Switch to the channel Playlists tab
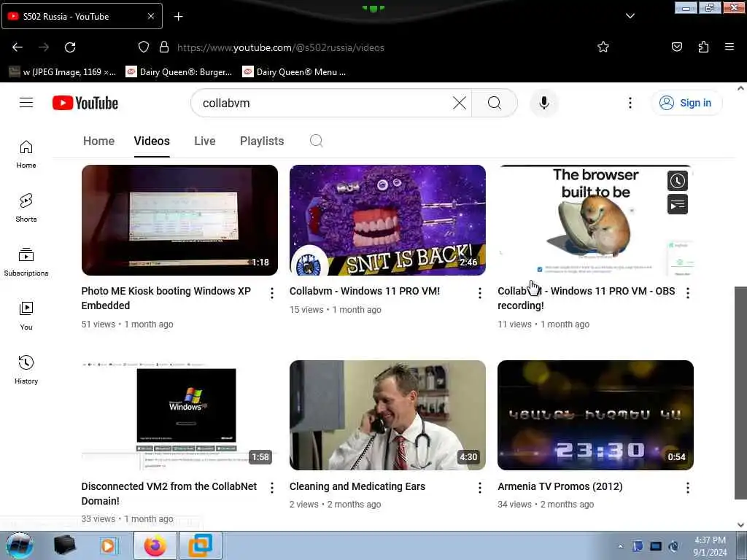This screenshot has height=560, width=747. 262,141
